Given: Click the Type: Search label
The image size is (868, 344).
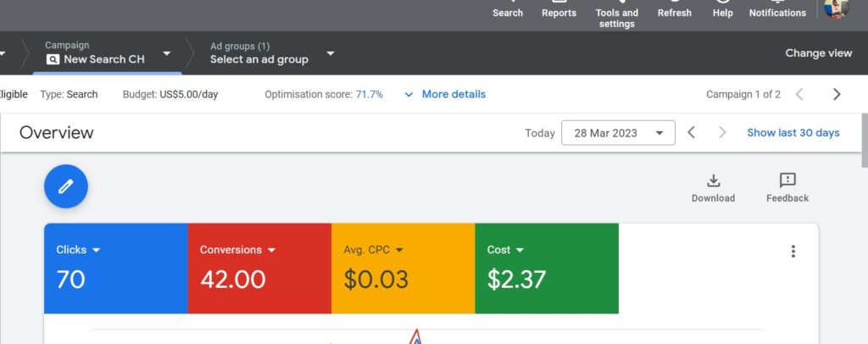Looking at the screenshot, I should pyautogui.click(x=69, y=95).
